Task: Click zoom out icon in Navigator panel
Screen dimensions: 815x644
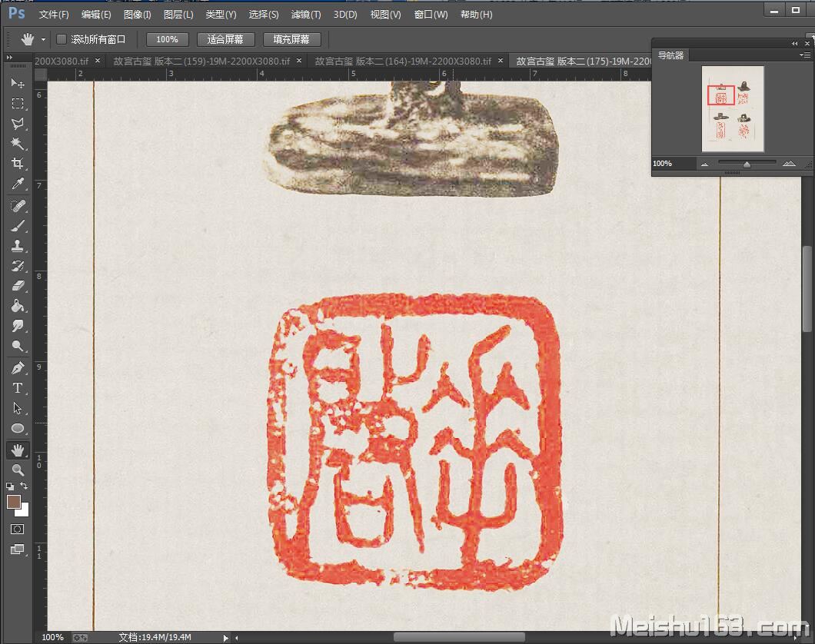Action: 704,164
